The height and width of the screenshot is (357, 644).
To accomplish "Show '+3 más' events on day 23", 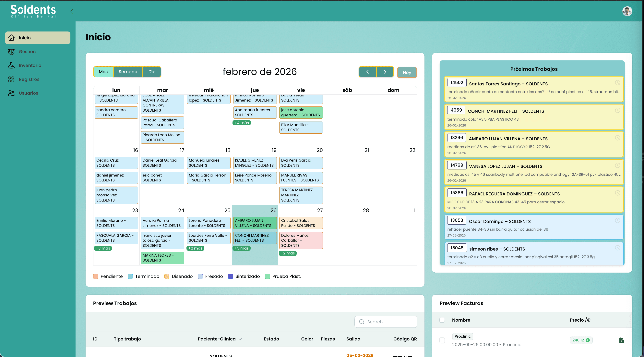I will 103,248.
